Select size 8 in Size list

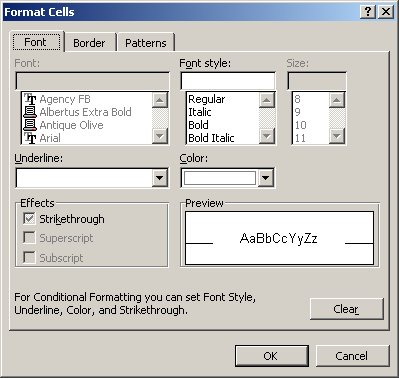[x=297, y=99]
